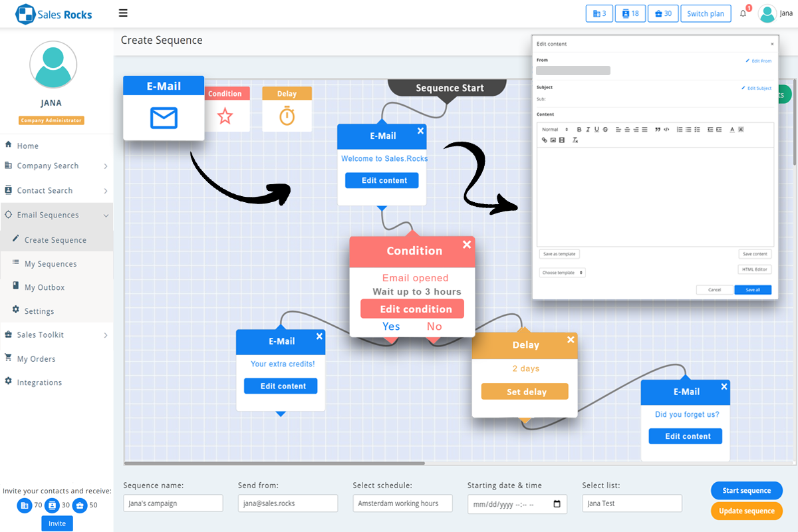Click the Sequence name input field
798x532 pixels.
(x=173, y=503)
